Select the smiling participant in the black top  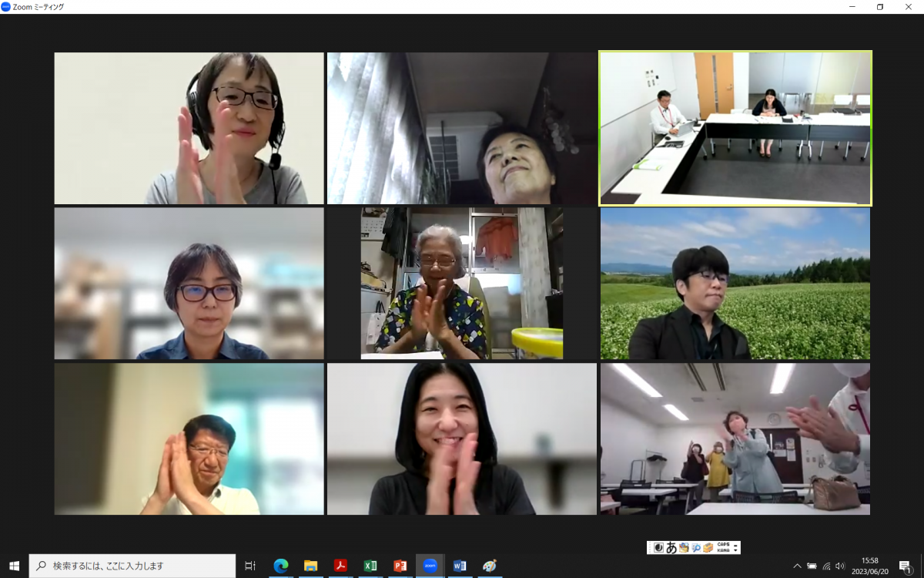point(462,439)
